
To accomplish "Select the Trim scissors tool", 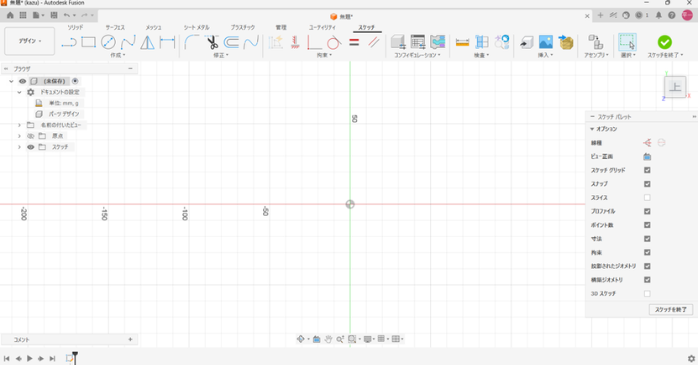I will click(212, 42).
